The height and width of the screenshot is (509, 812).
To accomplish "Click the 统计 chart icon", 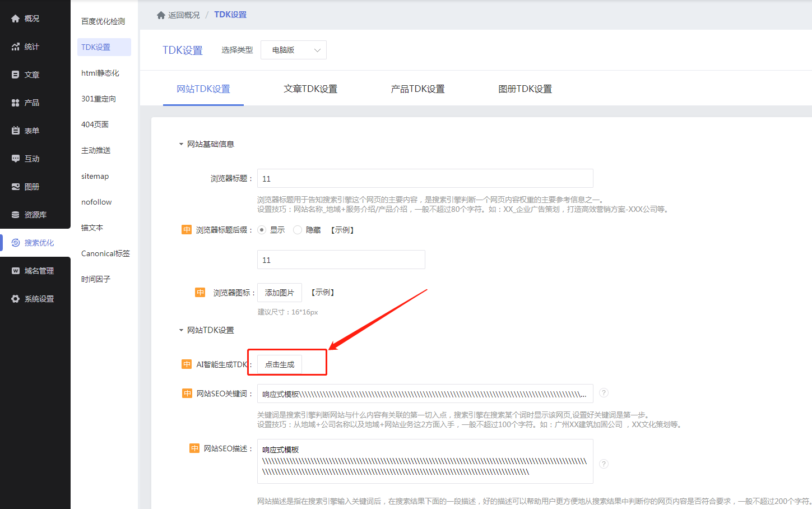I will (x=16, y=47).
